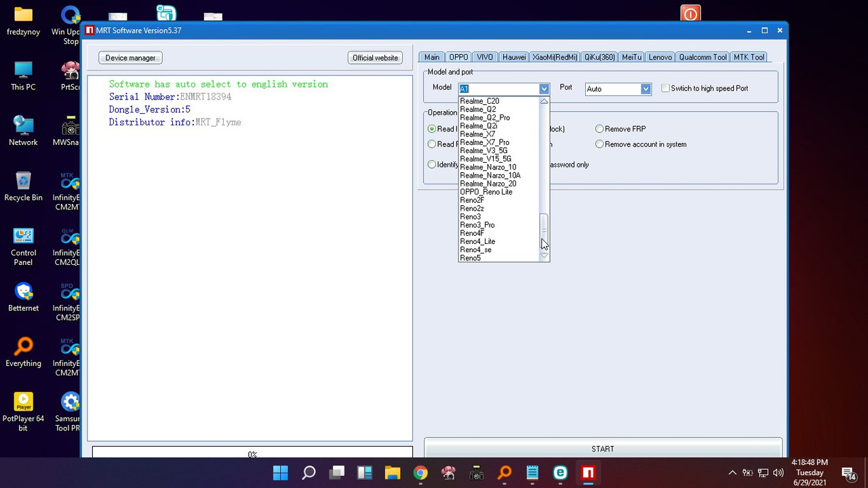
Task: Launch PotPlayer 64 bit from desktop
Action: tap(23, 412)
